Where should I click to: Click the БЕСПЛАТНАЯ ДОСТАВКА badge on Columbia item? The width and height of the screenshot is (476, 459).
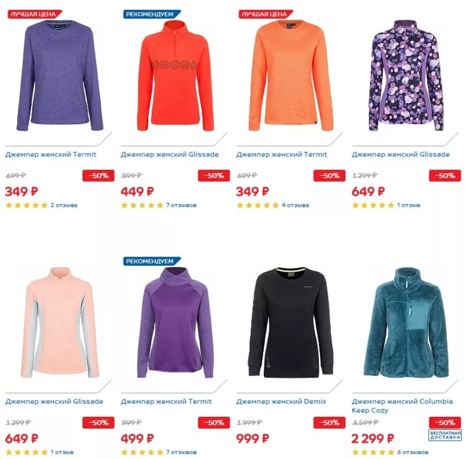(x=445, y=435)
